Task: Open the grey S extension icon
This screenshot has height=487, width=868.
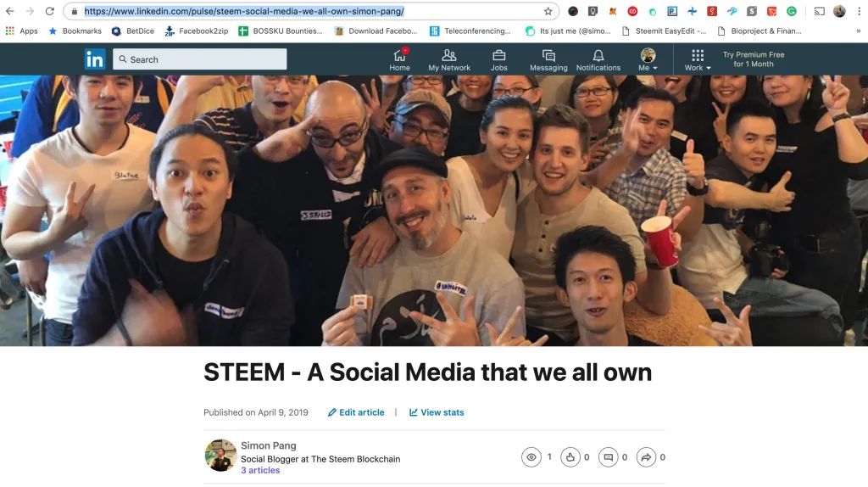Action: point(752,11)
